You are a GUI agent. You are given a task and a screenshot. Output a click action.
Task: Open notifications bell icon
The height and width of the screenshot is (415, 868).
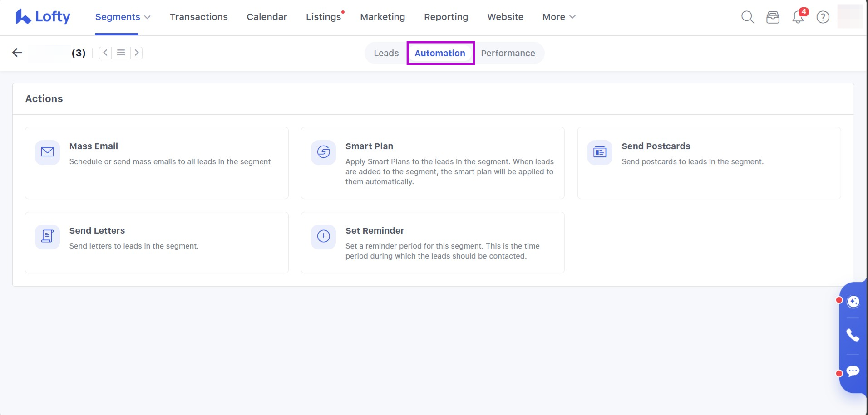coord(798,17)
